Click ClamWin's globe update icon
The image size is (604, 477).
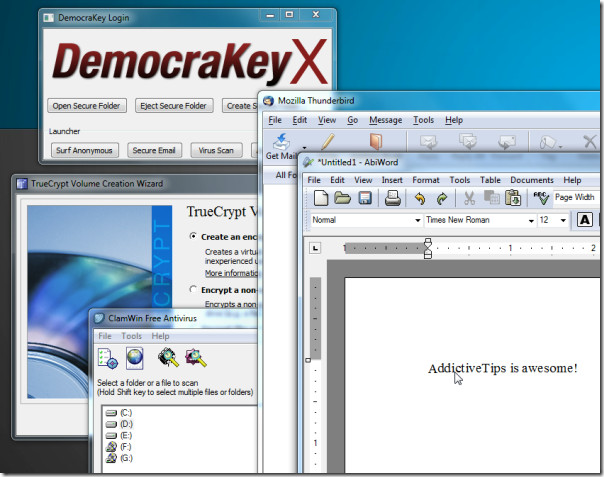pyautogui.click(x=135, y=358)
